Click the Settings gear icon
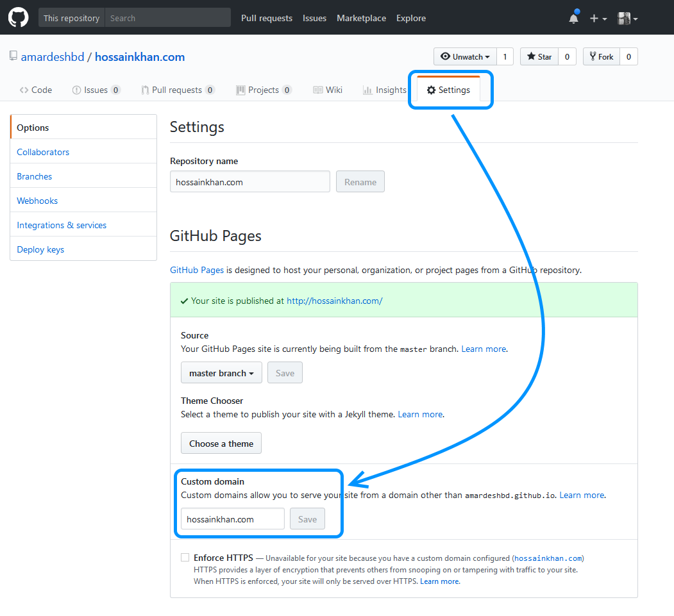 coord(430,90)
